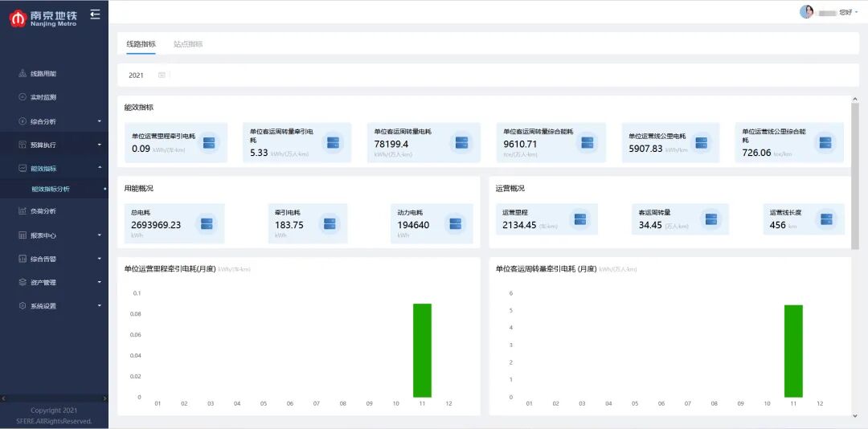This screenshot has height=429, width=868.
Task: Expand the 系统设置 menu arrow
Action: (100, 305)
